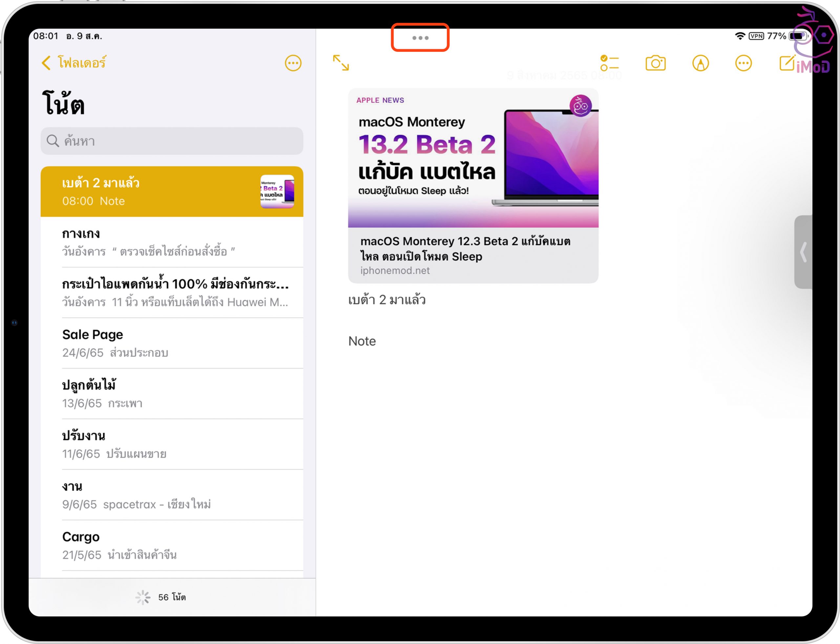Open the Sale Page note
The height and width of the screenshot is (644, 840).
173,343
